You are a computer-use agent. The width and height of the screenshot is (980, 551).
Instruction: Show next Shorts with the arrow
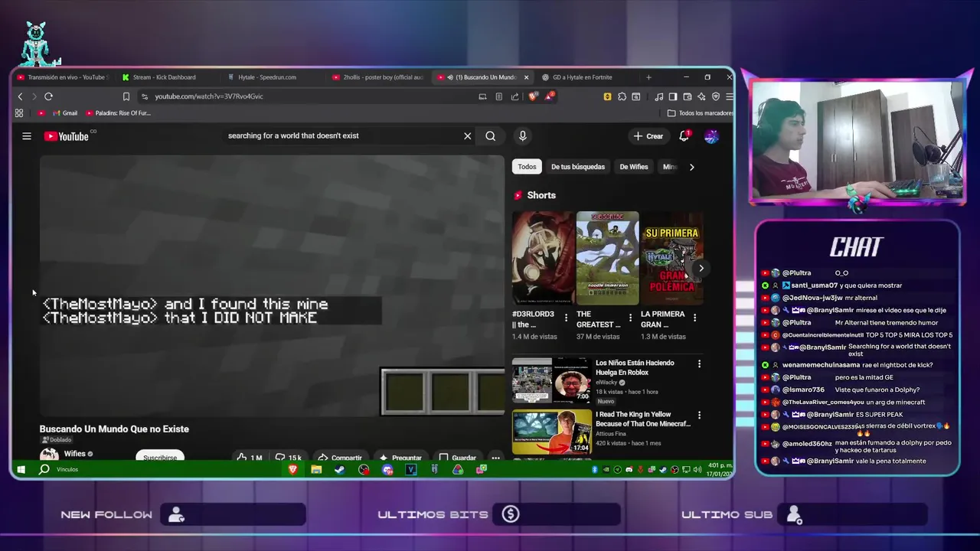click(x=701, y=268)
